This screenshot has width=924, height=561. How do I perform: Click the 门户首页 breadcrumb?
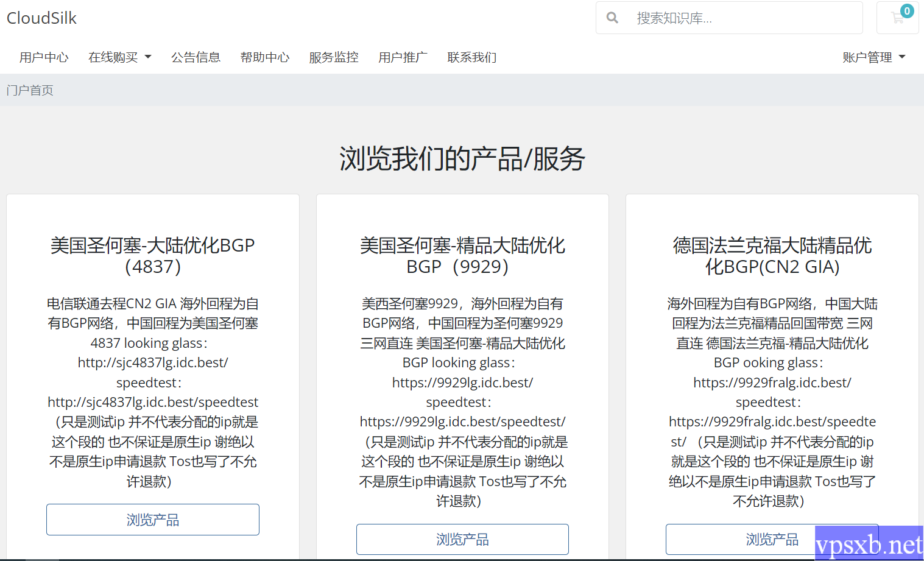click(30, 90)
